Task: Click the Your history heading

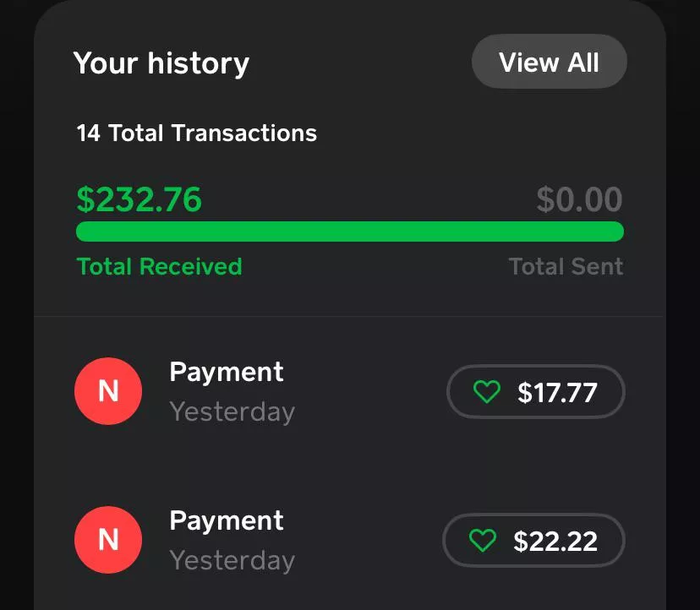Action: (x=161, y=63)
